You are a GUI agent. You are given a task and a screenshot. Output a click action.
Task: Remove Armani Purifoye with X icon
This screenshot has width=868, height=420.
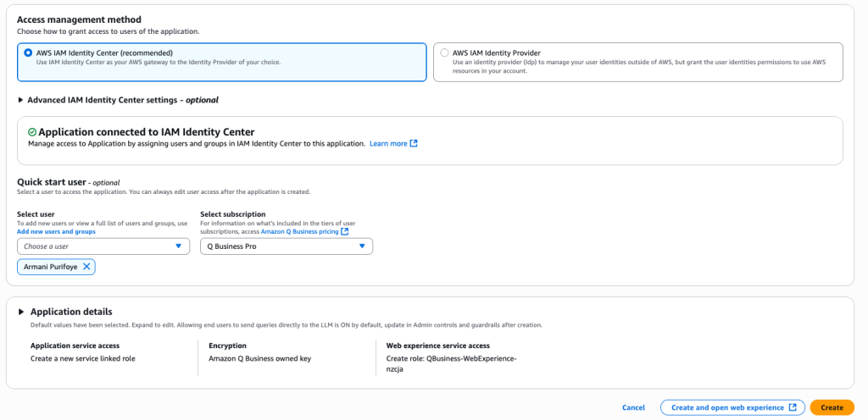click(86, 267)
